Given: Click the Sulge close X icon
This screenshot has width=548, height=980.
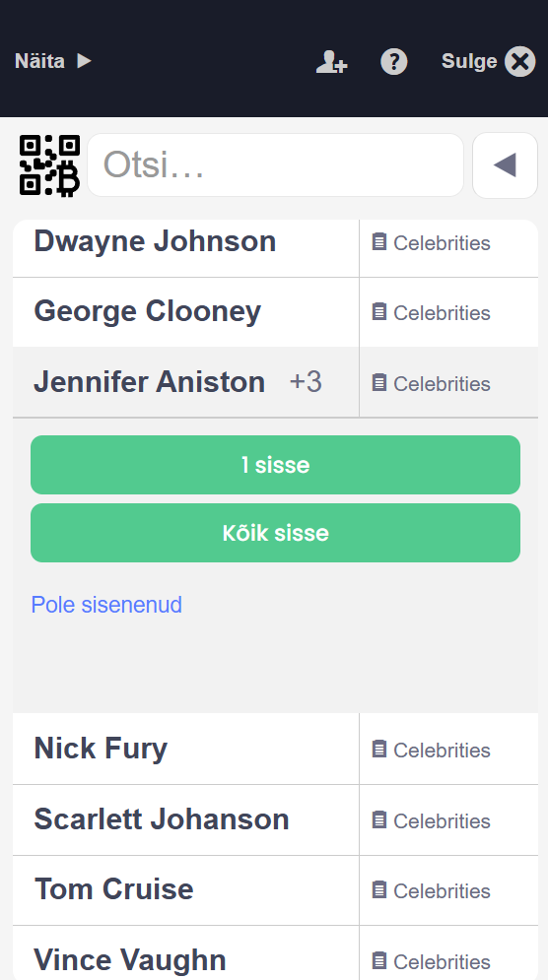Looking at the screenshot, I should (520, 62).
